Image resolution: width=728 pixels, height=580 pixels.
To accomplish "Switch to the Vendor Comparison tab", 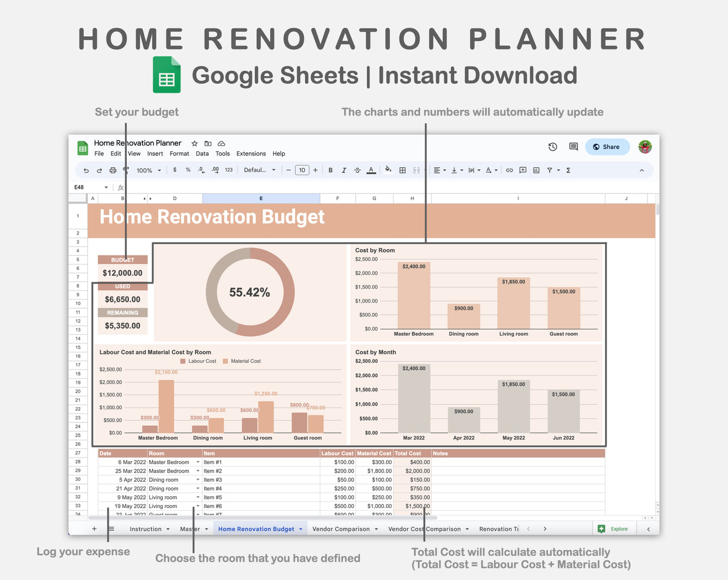I will pyautogui.click(x=341, y=529).
